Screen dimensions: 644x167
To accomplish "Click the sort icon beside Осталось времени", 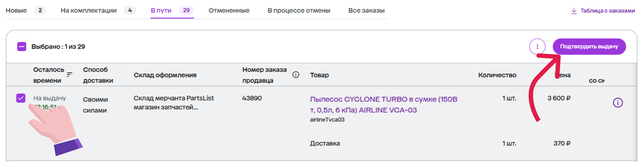I will tap(70, 75).
